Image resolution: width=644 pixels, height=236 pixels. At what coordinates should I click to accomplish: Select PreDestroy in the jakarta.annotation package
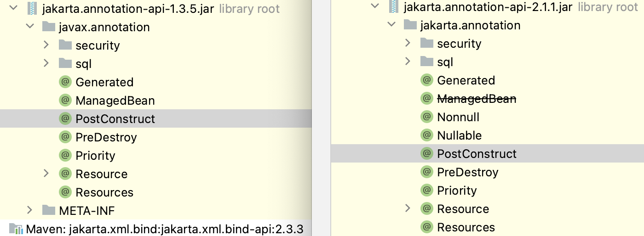[467, 172]
